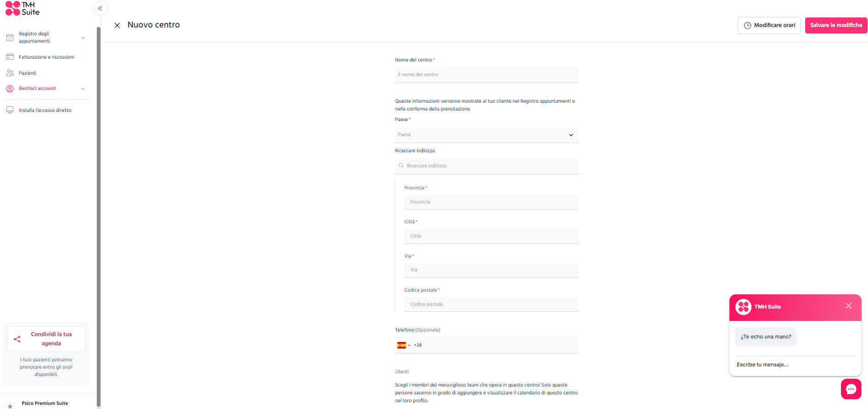This screenshot has width=868, height=409.
Task: Click the Pazienti people icon
Action: (10, 73)
